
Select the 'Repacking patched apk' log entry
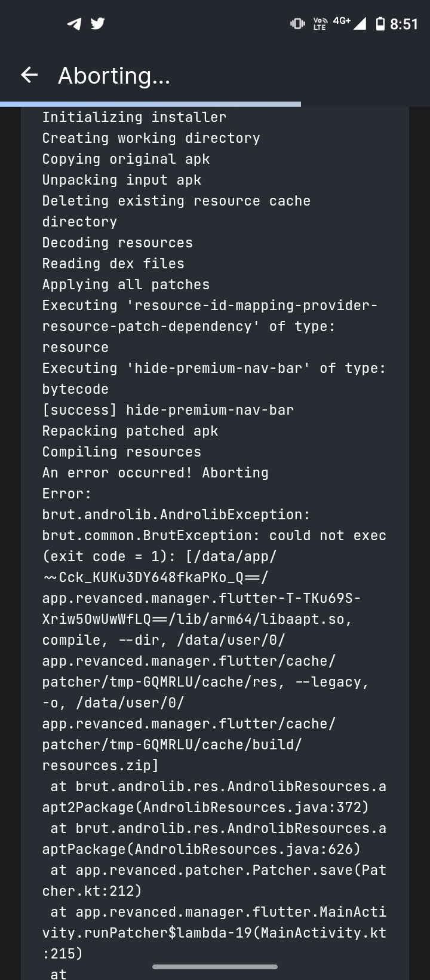(x=130, y=430)
